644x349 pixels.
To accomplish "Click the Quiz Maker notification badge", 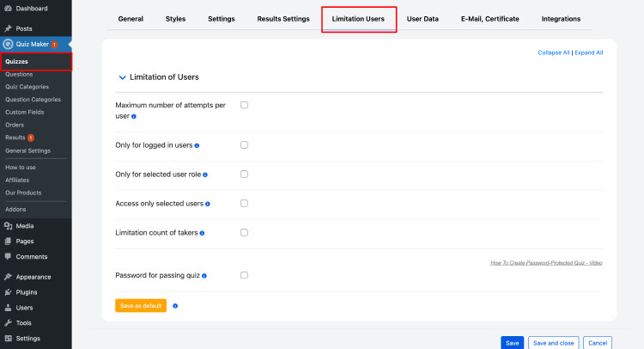I will pos(54,45).
